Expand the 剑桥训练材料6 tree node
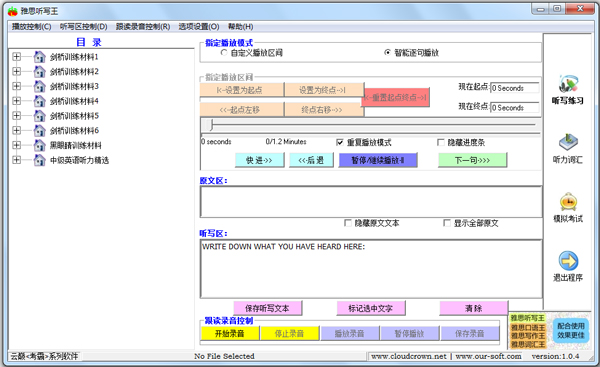The image size is (600, 367). coord(16,130)
